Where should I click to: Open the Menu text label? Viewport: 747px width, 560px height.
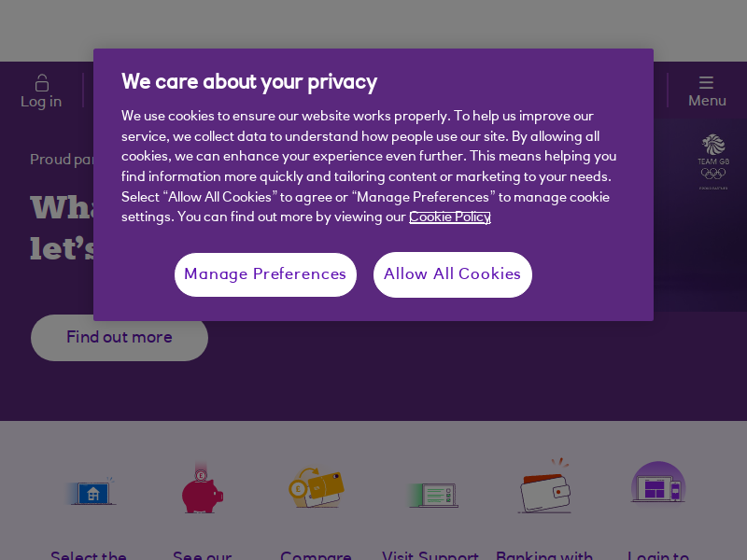coord(707,101)
